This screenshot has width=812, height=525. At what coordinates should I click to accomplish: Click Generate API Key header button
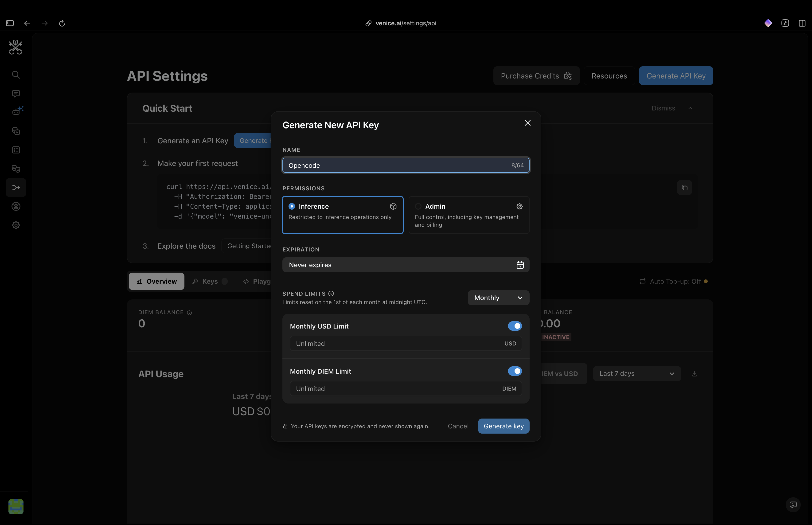(x=676, y=76)
